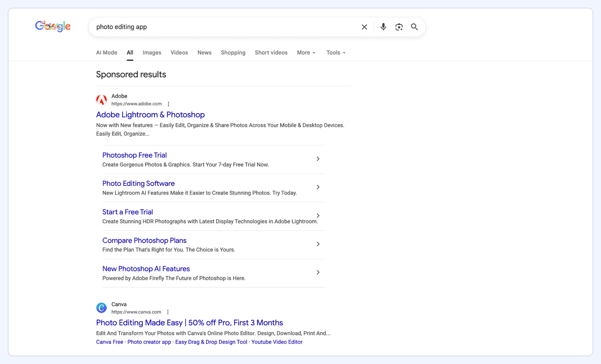This screenshot has height=364, width=601.
Task: Switch to the Images tab
Action: (x=152, y=52)
